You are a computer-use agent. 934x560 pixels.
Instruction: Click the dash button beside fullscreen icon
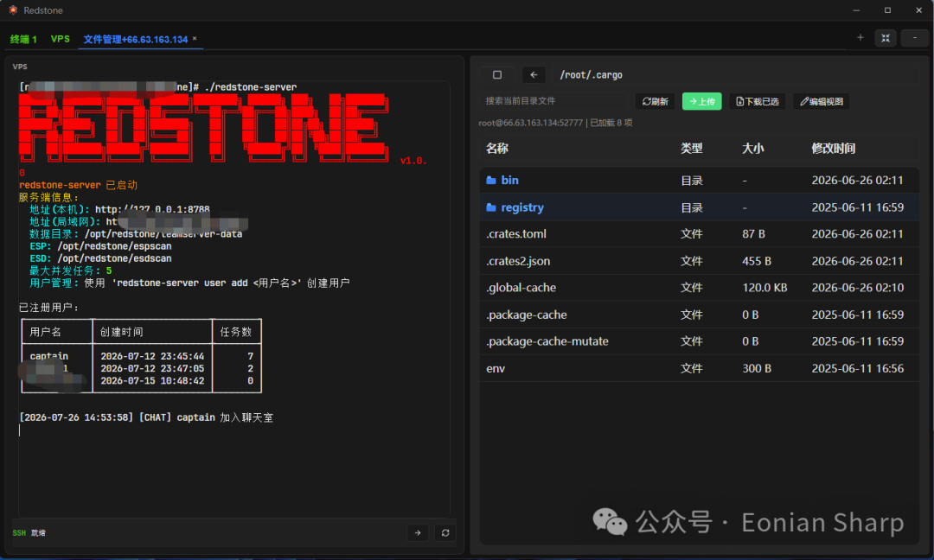[x=915, y=38]
